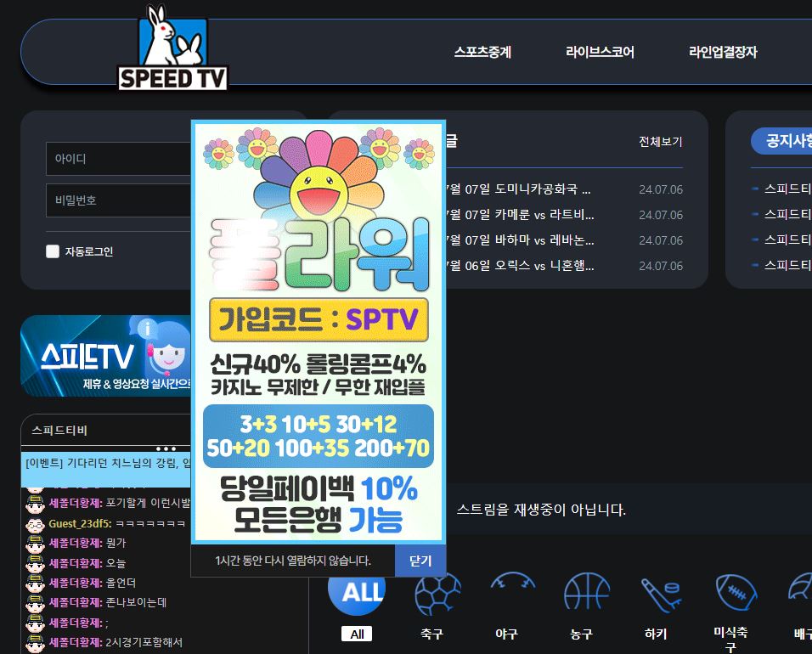The height and width of the screenshot is (654, 812).
Task: Click chat message 올언더
Action: (121, 583)
